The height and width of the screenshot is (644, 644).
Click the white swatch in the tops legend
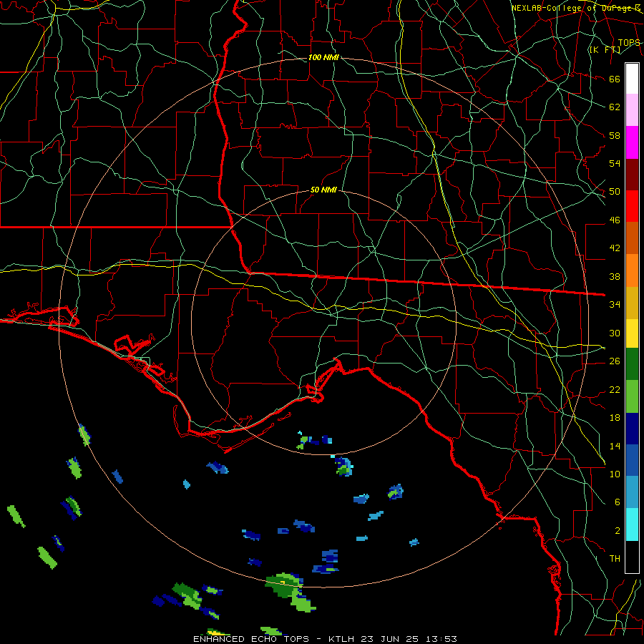point(632,79)
